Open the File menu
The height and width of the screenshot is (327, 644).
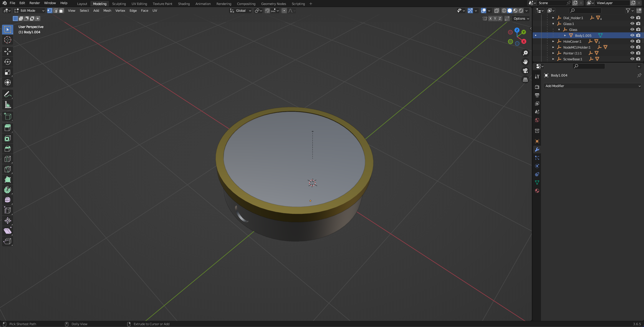pyautogui.click(x=12, y=3)
